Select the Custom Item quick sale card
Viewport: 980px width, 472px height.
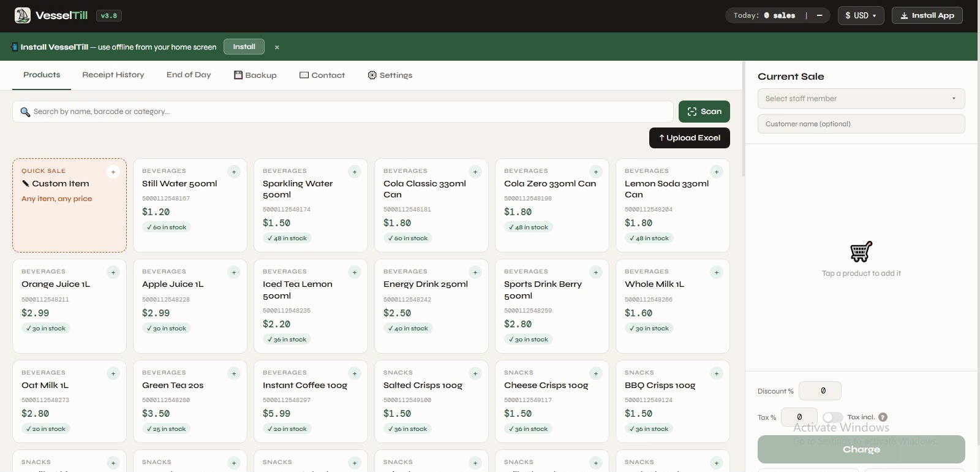point(69,205)
